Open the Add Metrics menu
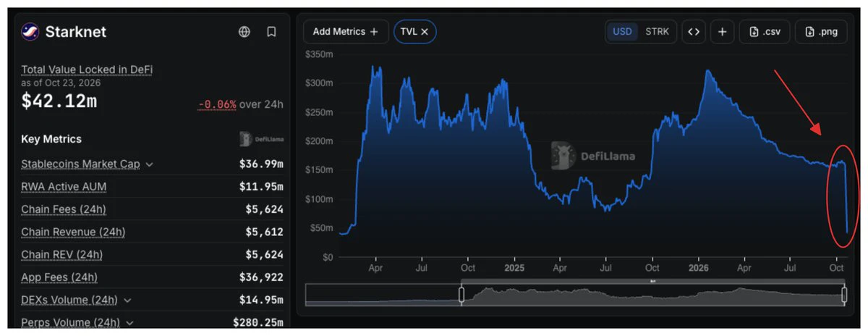This screenshot has height=336, width=868. coord(346,32)
